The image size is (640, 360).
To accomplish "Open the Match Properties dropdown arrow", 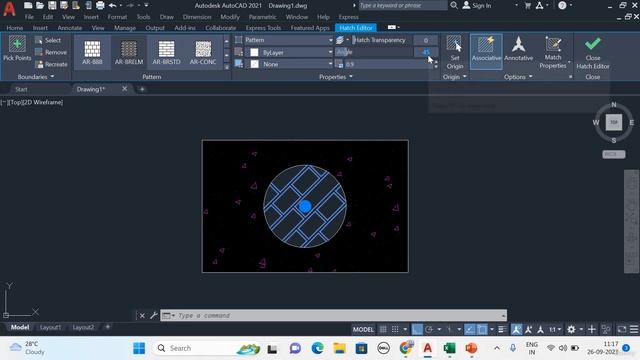I will [x=569, y=62].
